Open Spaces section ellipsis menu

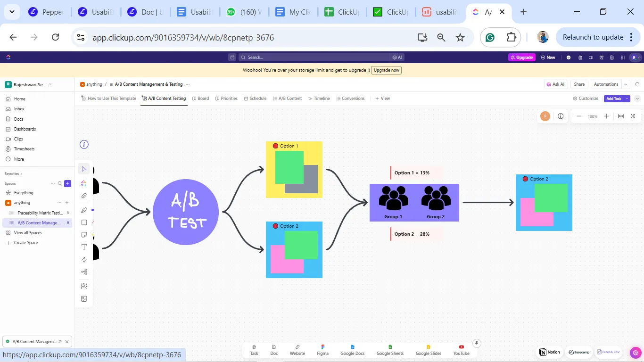click(x=52, y=183)
